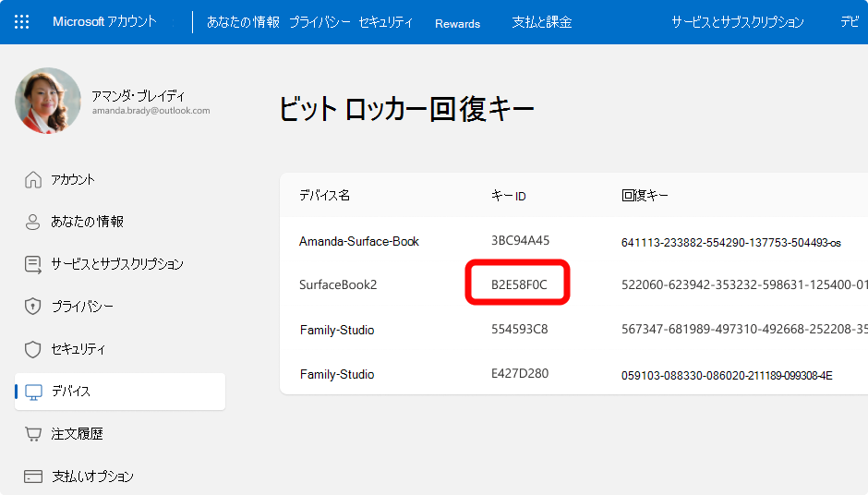This screenshot has width=868, height=495.
Task: Click the amanda.brady@outlook.com email text
Action: tap(151, 111)
